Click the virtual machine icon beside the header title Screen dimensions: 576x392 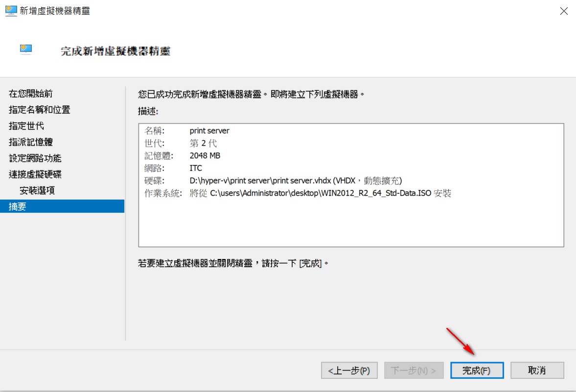[x=26, y=49]
